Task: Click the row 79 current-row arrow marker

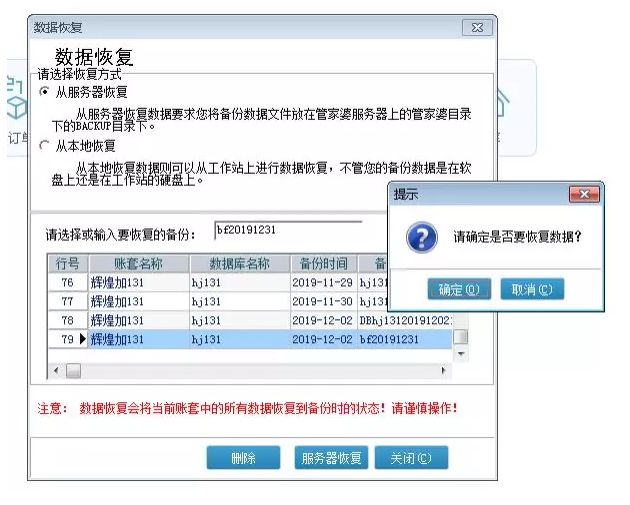Action: click(82, 339)
